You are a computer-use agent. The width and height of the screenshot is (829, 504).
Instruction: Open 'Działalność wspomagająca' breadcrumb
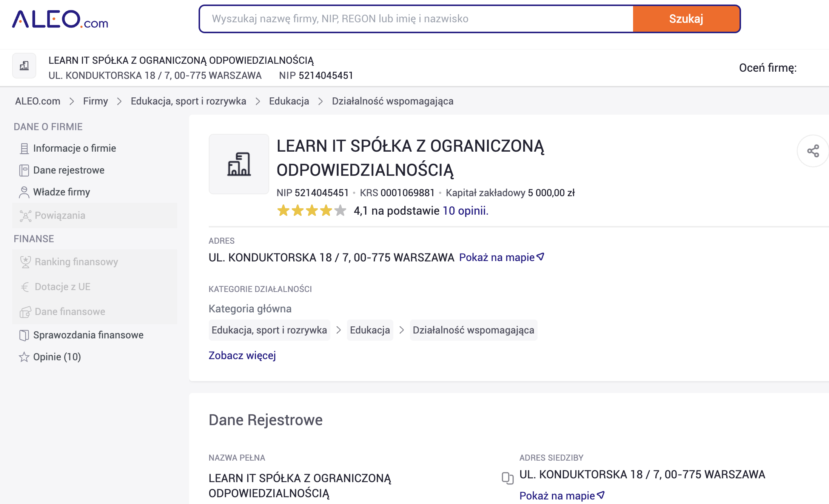393,101
